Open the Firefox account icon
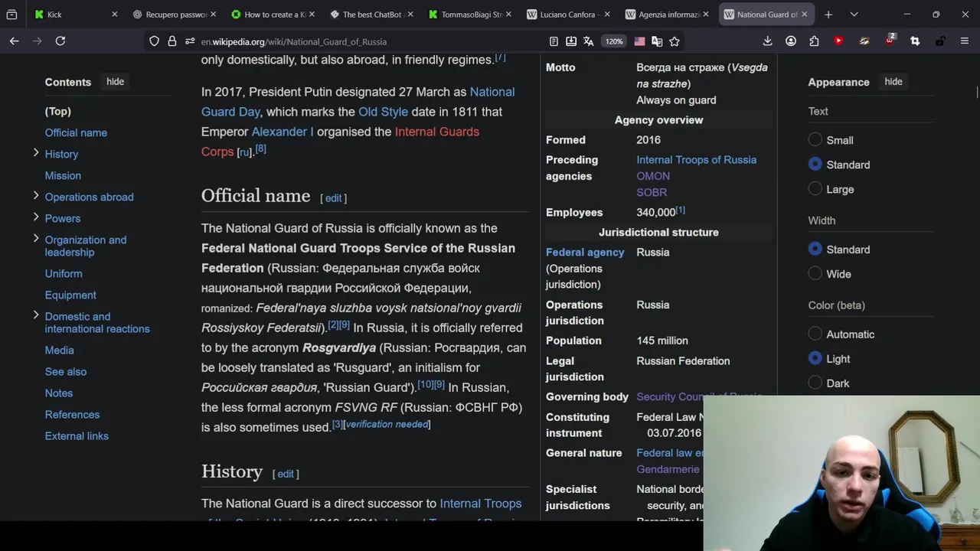The width and height of the screenshot is (980, 551). pos(791,41)
